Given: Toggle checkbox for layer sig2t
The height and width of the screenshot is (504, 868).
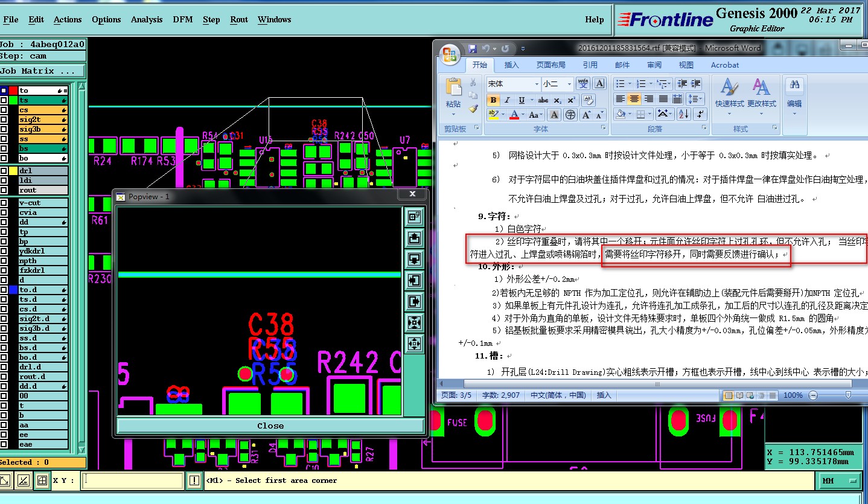Looking at the screenshot, I should tap(4, 120).
